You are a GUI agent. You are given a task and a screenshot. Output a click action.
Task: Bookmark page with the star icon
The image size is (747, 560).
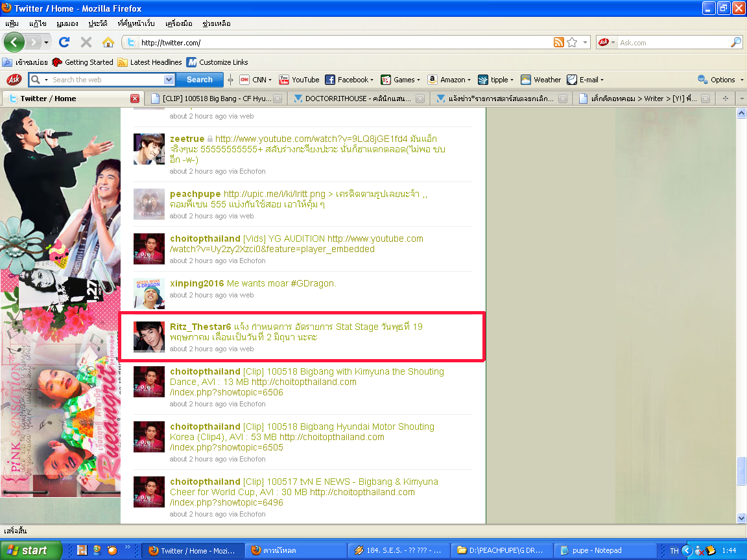(572, 42)
